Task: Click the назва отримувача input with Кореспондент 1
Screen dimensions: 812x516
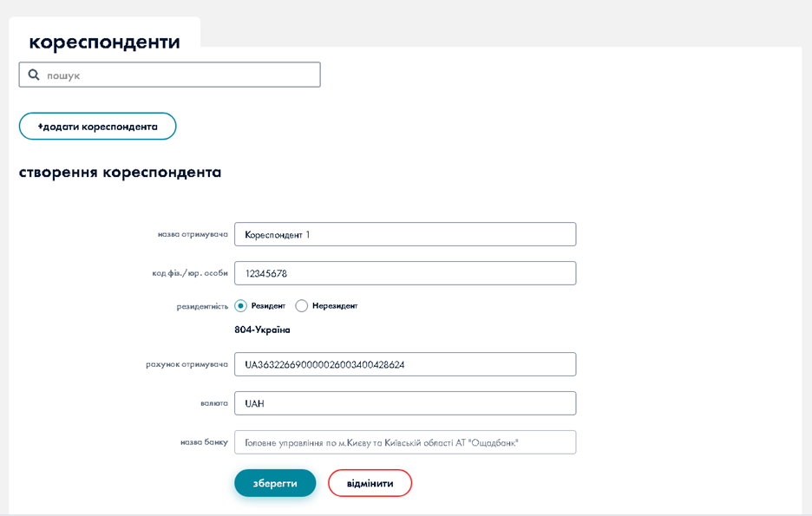Action: coord(404,234)
